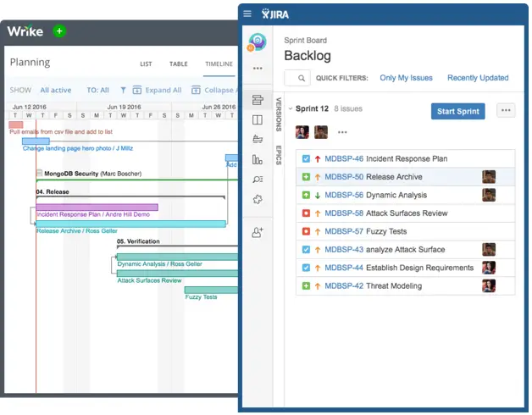The width and height of the screenshot is (532, 415).
Task: Click the Start Sprint button
Action: tap(458, 111)
